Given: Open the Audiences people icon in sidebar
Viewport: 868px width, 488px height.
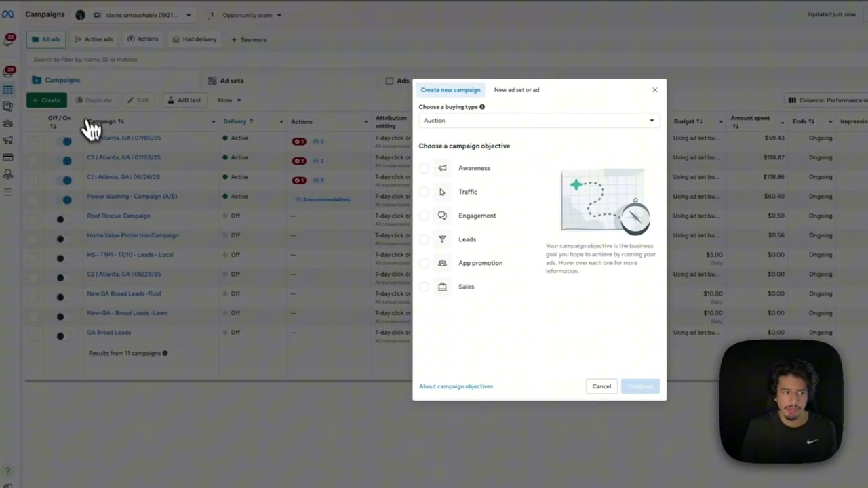Looking at the screenshot, I should [x=8, y=123].
